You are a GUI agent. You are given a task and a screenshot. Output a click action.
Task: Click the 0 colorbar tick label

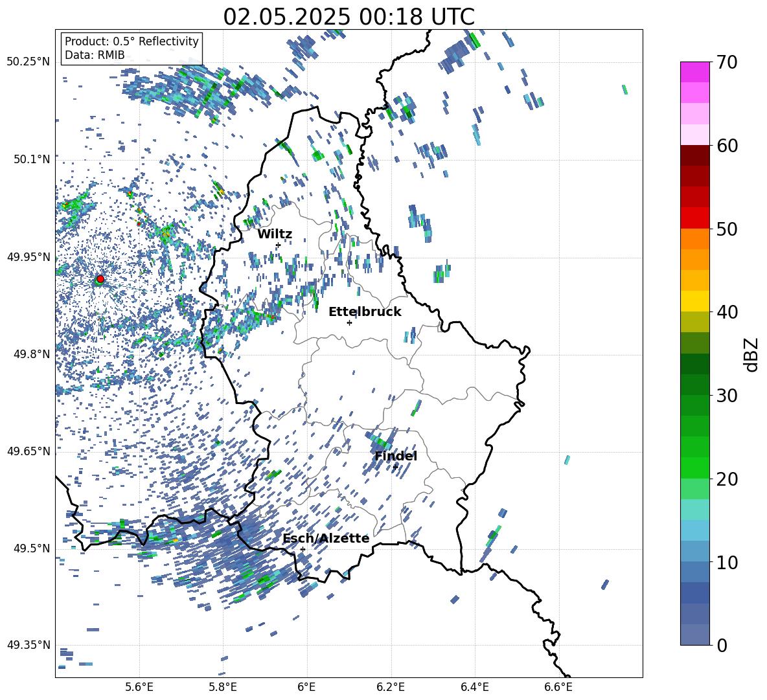point(722,645)
